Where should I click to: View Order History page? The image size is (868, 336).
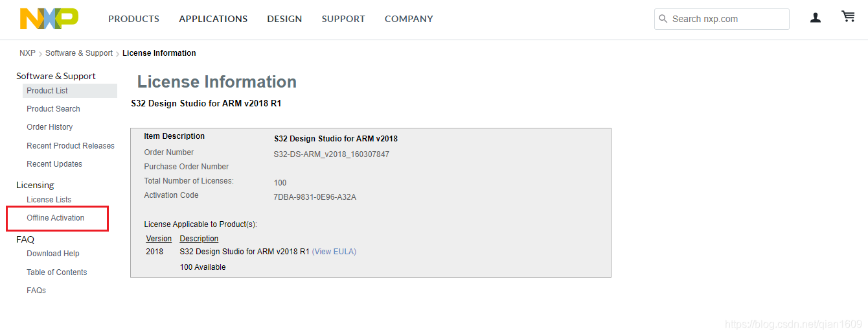[50, 127]
